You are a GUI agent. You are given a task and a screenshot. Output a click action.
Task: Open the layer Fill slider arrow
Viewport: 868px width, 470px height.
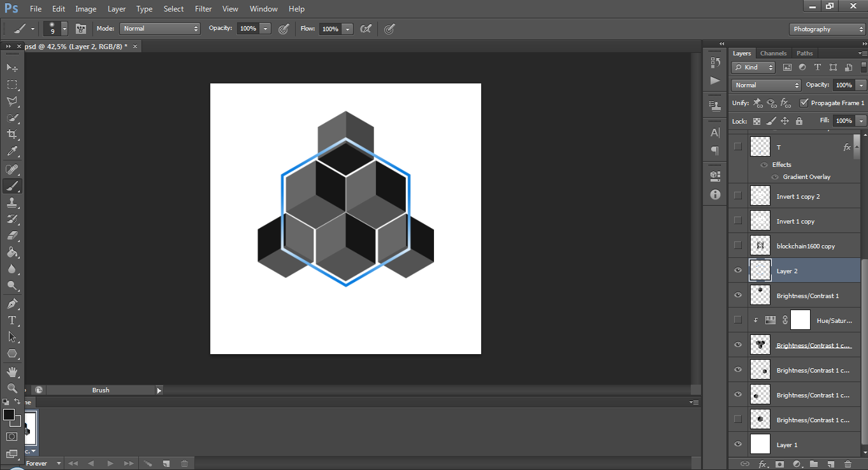click(x=862, y=121)
